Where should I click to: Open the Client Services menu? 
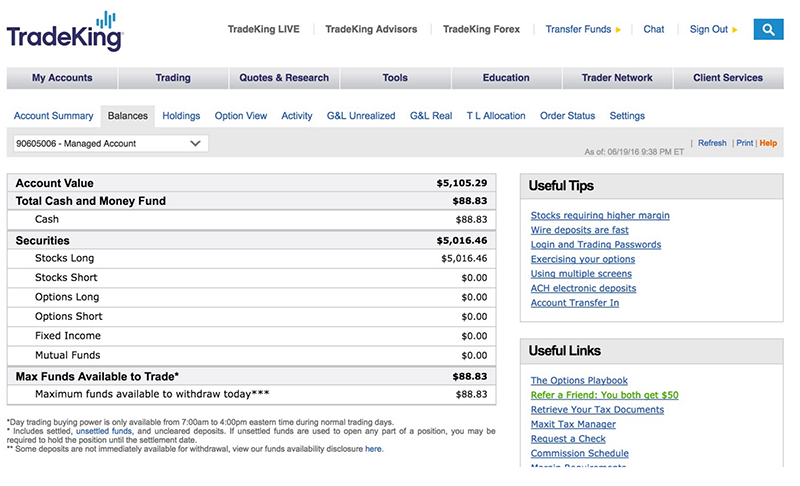pyautogui.click(x=728, y=78)
